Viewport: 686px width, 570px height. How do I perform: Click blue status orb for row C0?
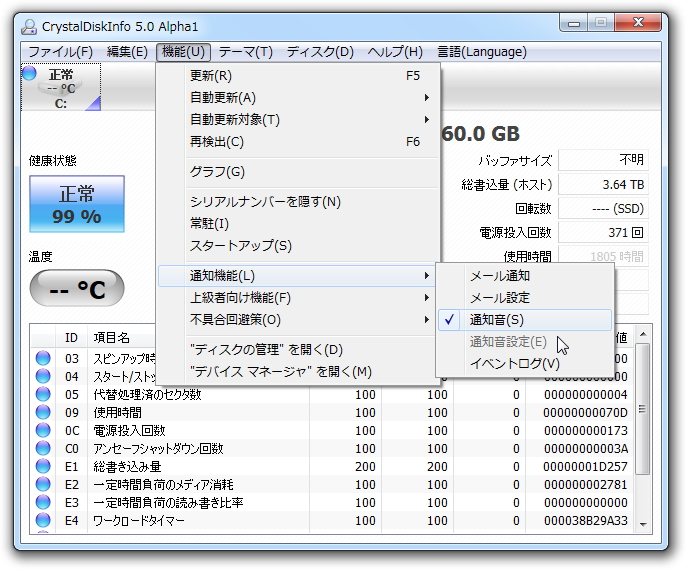(43, 448)
